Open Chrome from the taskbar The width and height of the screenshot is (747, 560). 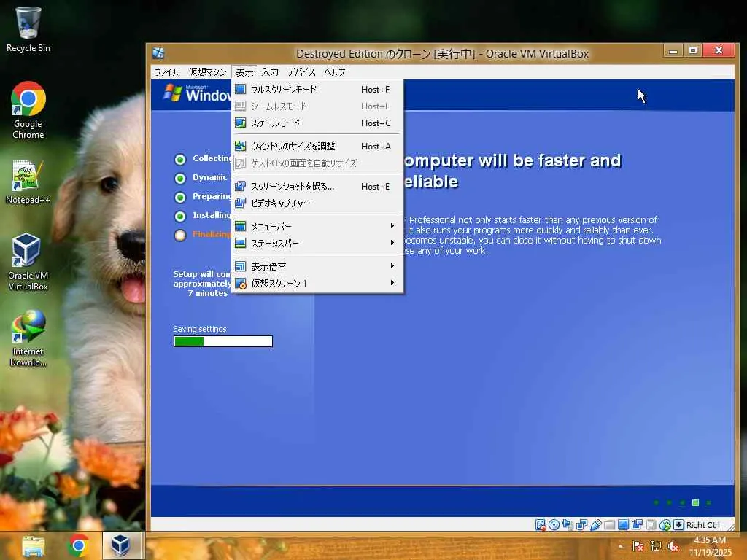[79, 545]
